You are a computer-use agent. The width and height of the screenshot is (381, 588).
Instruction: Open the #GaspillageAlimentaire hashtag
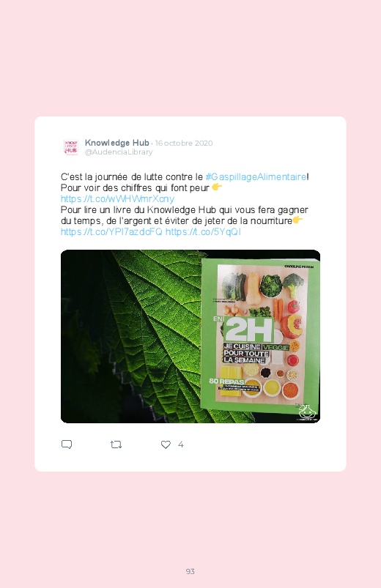coord(256,176)
